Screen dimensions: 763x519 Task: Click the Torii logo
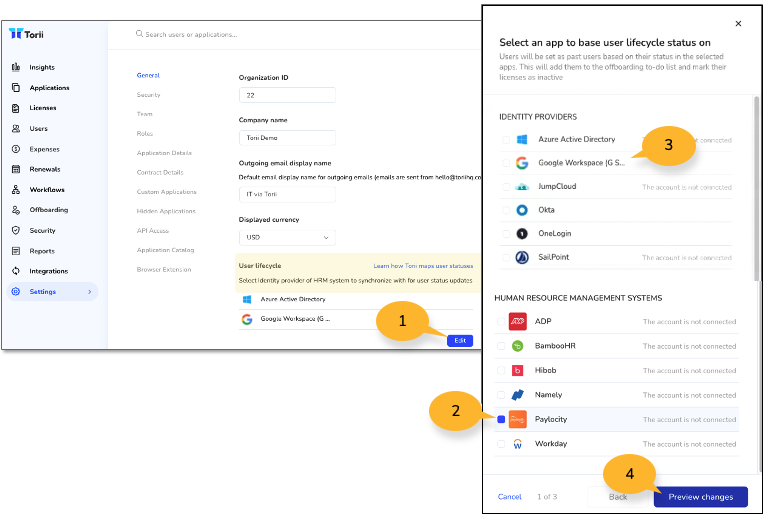tap(26, 34)
